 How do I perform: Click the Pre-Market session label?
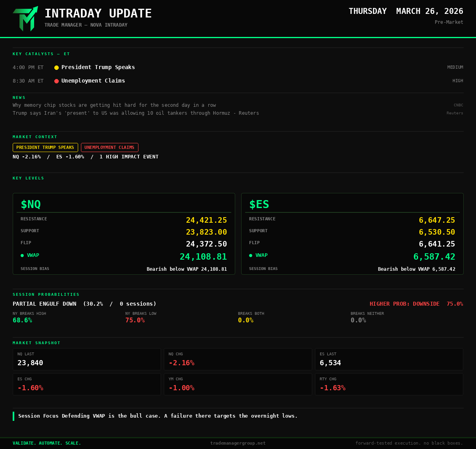pos(449,22)
